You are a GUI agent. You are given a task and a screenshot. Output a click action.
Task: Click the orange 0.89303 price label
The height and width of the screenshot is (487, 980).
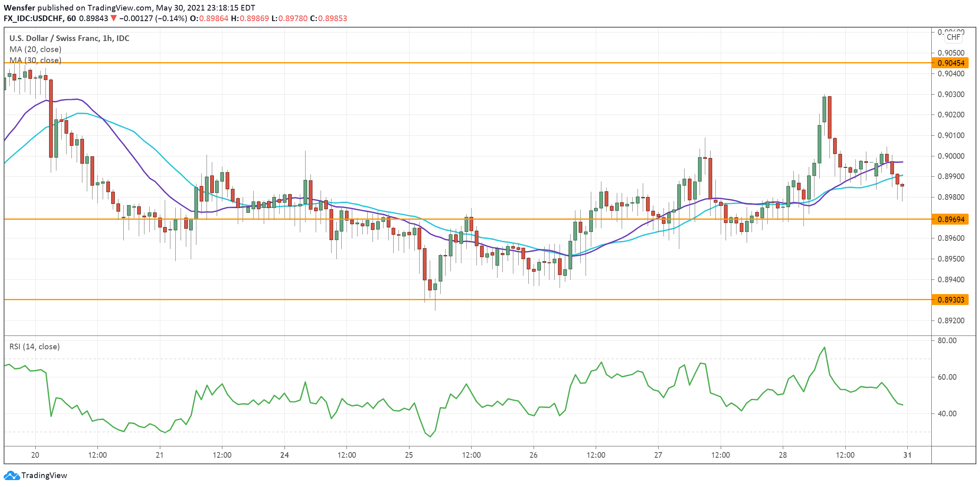click(x=951, y=300)
